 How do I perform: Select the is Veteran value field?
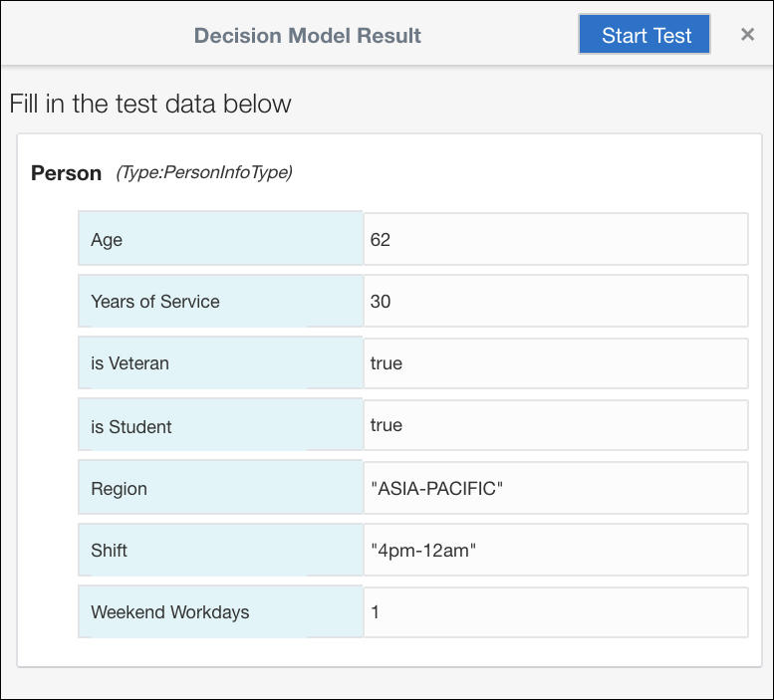[555, 363]
